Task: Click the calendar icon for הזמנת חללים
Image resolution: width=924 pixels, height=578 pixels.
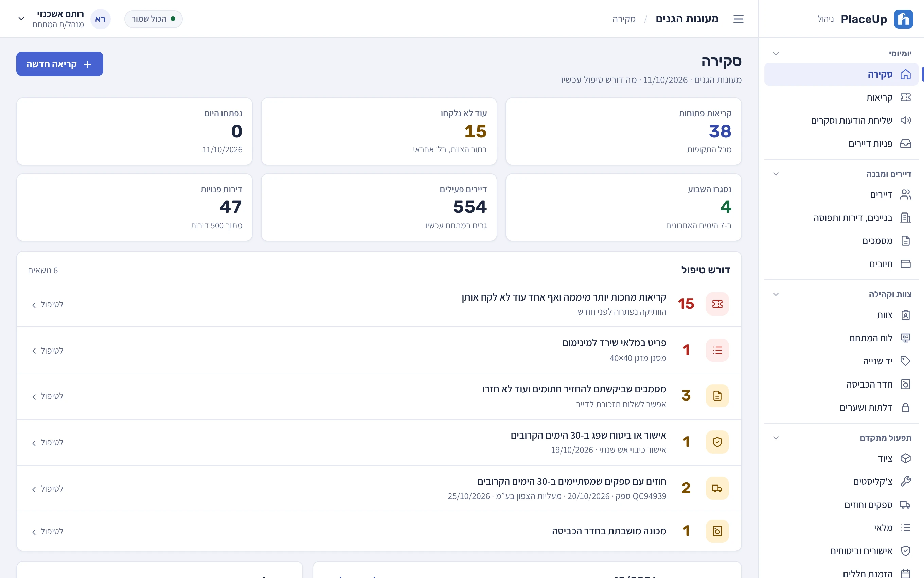Action: pyautogui.click(x=905, y=574)
